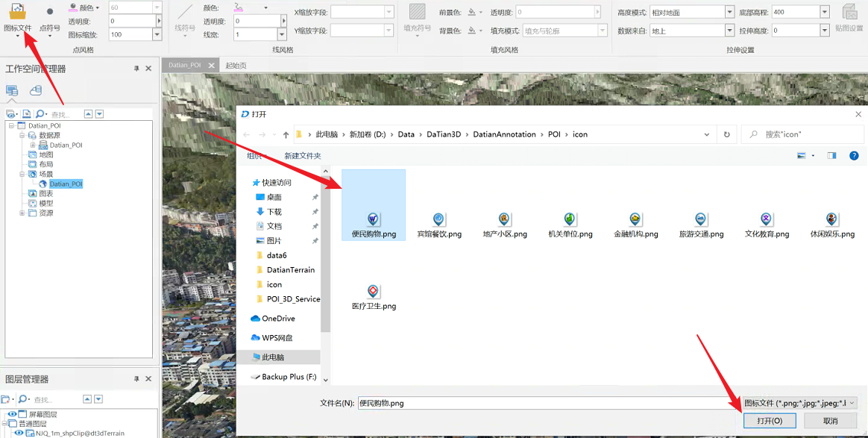
Task: Go up one folder level with the up arrow
Action: coord(286,135)
